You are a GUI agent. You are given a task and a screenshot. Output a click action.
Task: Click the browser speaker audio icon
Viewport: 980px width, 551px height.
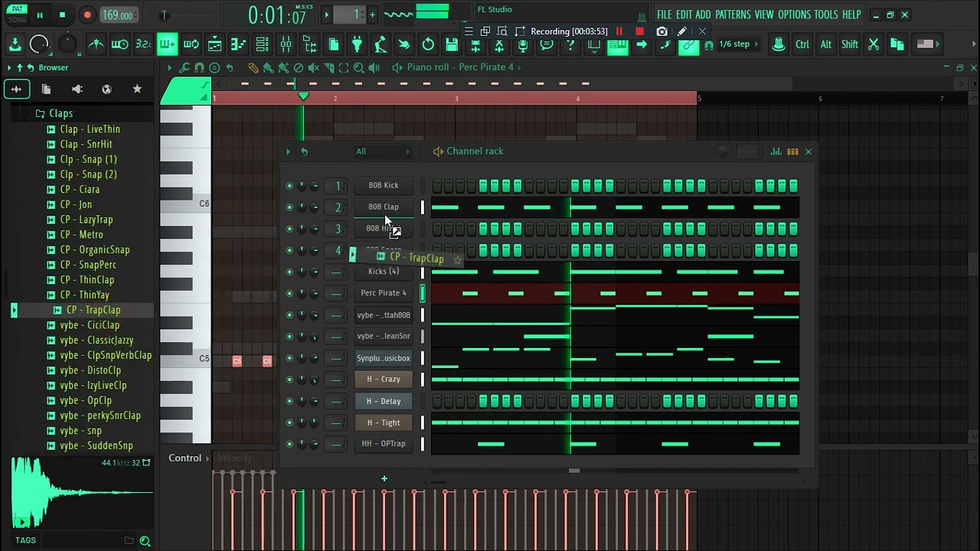(77, 89)
